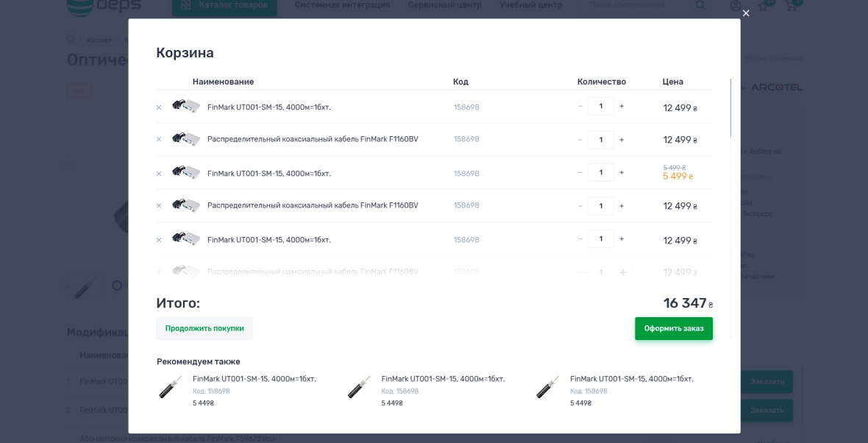Open code 158698 link in second row

[x=466, y=139]
